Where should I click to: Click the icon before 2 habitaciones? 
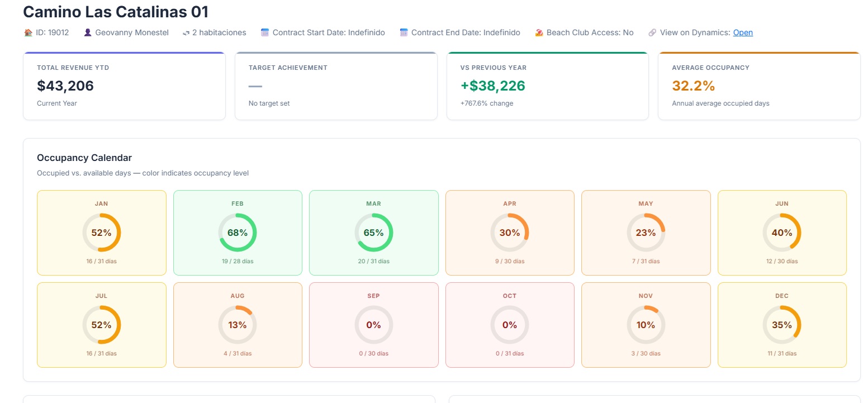[x=186, y=33]
